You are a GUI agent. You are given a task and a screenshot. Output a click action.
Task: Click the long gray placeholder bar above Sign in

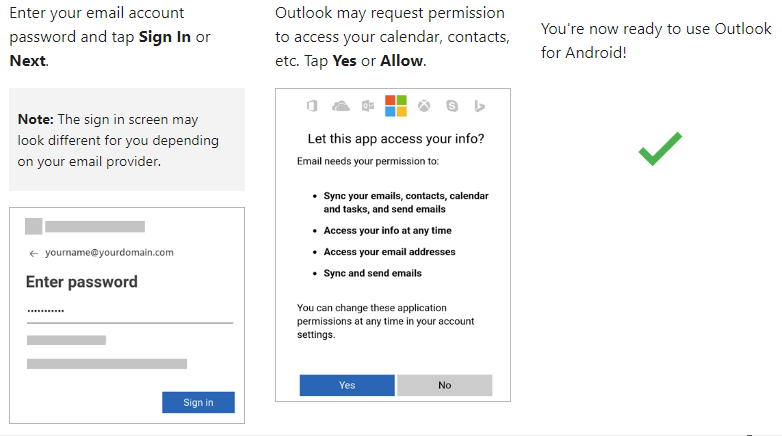[x=107, y=364]
